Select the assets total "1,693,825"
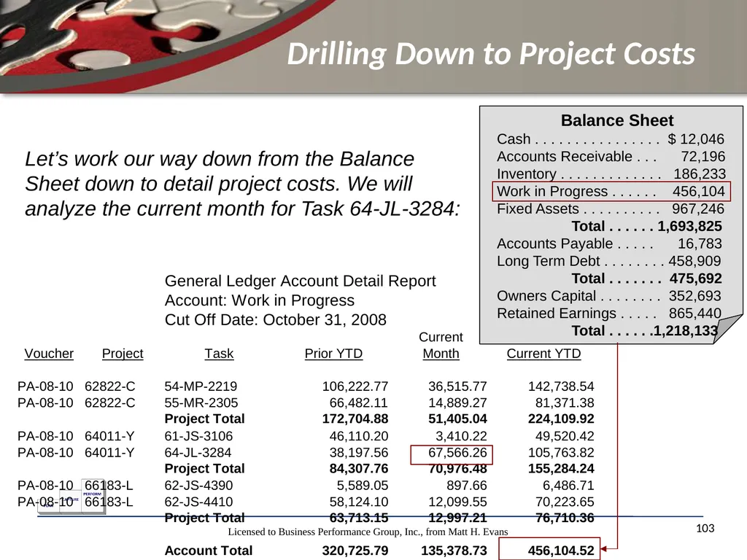The image size is (747, 560). click(690, 226)
